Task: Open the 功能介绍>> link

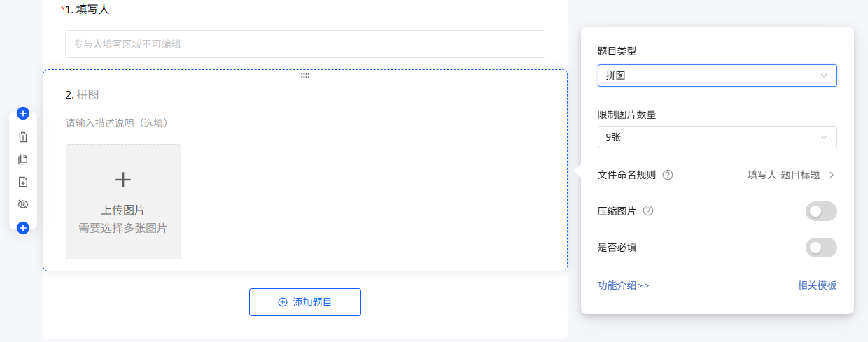Action: click(624, 285)
